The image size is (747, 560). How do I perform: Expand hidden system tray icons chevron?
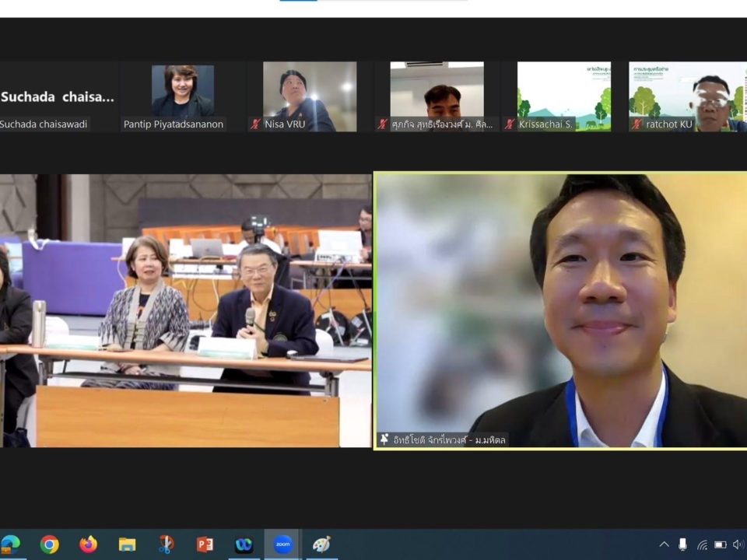(664, 544)
